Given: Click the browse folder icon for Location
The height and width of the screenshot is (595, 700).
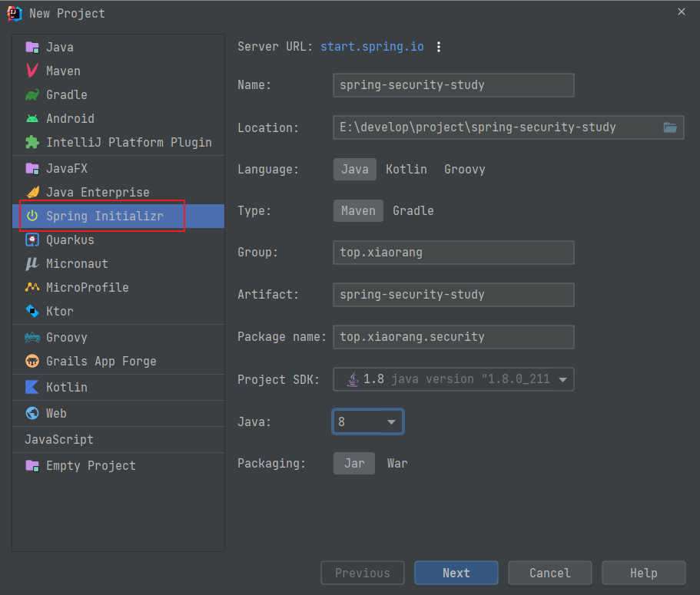Looking at the screenshot, I should [x=670, y=127].
